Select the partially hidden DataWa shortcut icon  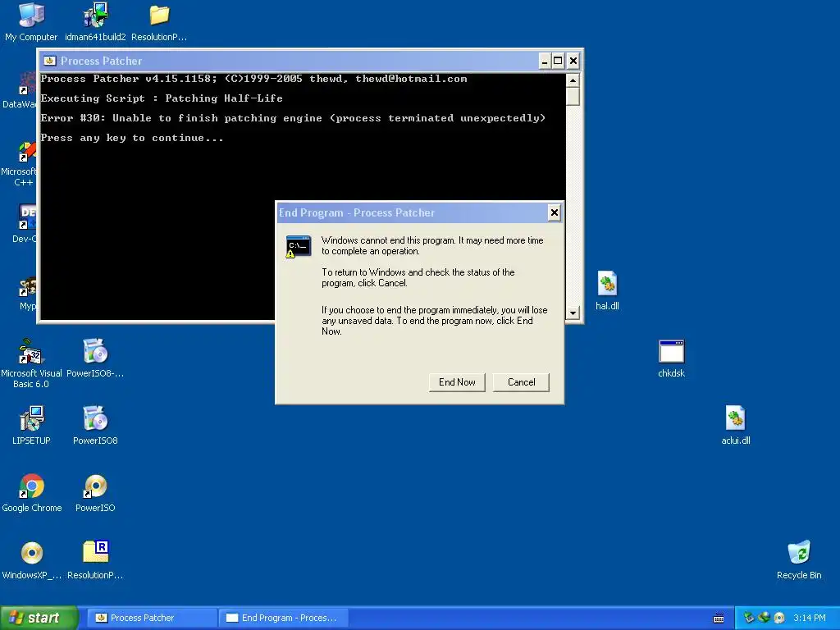click(20, 90)
